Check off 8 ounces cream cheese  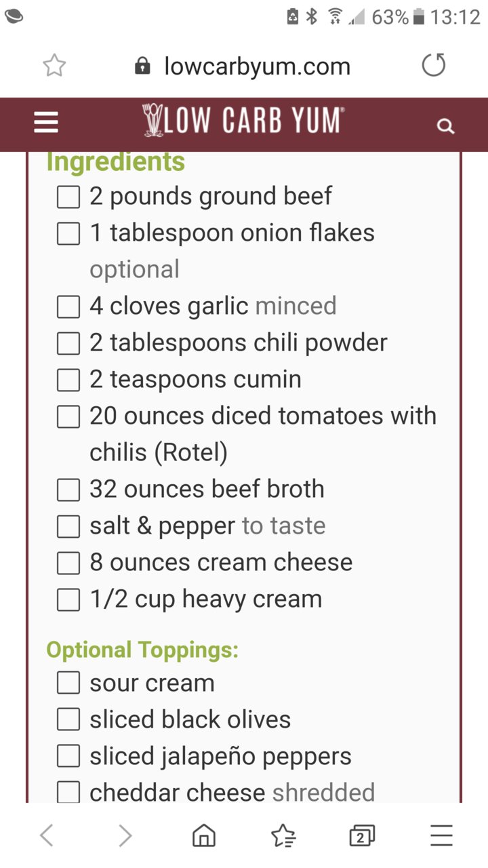coord(68,564)
